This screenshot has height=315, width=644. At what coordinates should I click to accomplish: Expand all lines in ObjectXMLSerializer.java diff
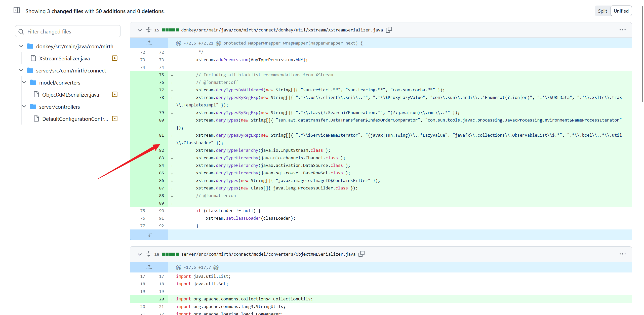point(149,254)
